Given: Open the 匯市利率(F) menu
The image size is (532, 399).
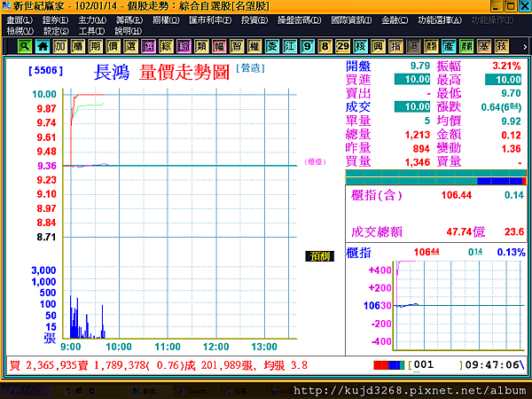Looking at the screenshot, I should (x=210, y=20).
